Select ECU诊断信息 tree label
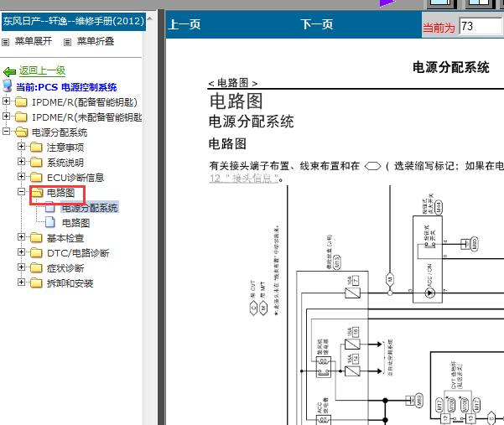 click(75, 178)
